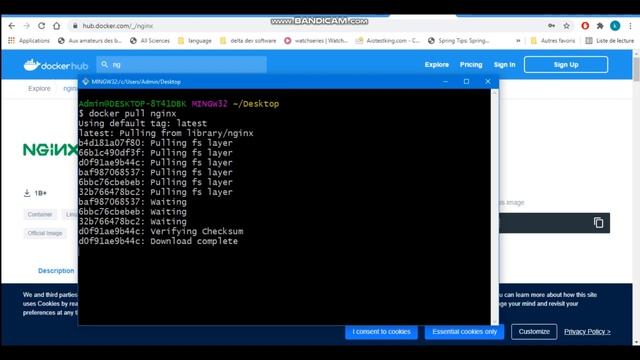This screenshot has height=360, width=640.
Task: Click the download count icon beside 1B+
Action: [x=27, y=193]
